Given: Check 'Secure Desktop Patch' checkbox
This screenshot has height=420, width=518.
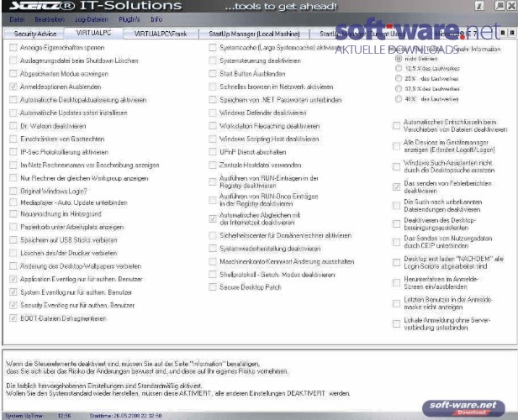Looking at the screenshot, I should click(213, 287).
